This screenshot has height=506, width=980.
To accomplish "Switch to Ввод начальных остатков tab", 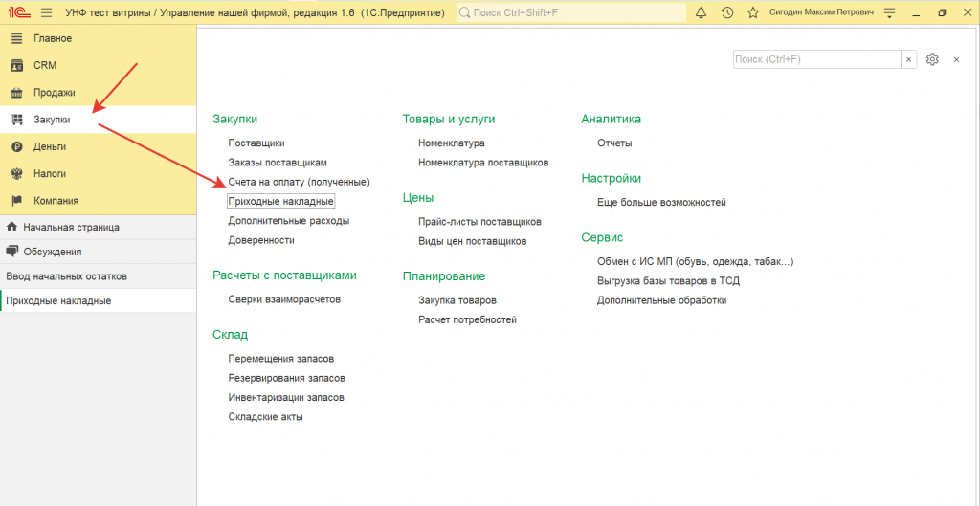I will pyautogui.click(x=99, y=276).
